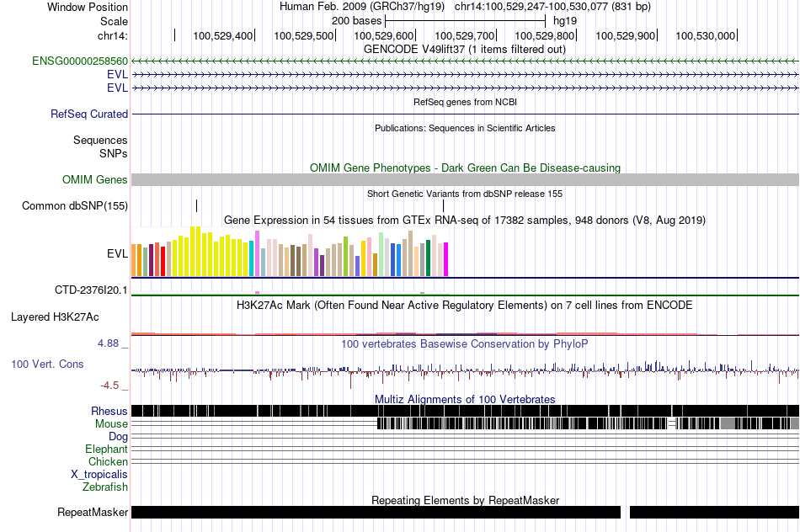Click the hg19 text beside the scale bar
This screenshot has width=800, height=532.
click(565, 21)
